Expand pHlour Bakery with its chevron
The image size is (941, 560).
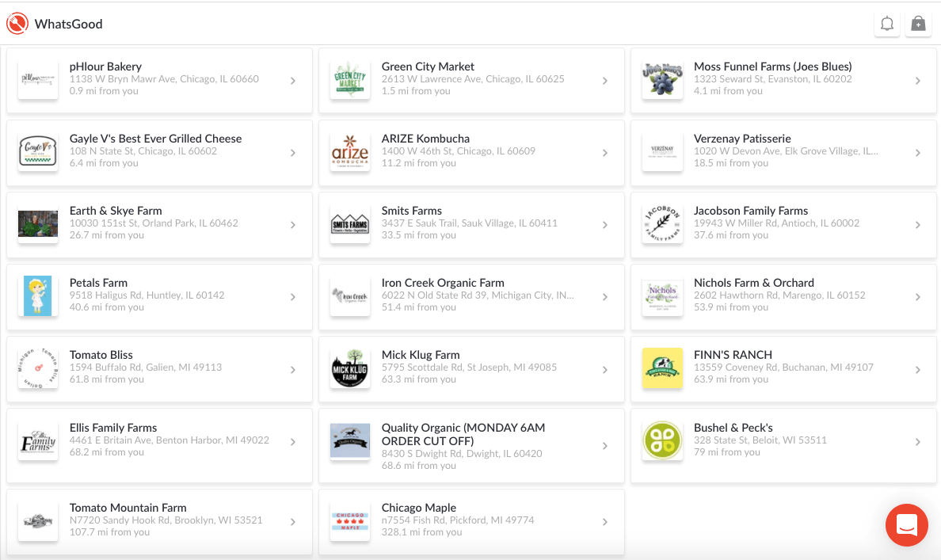point(293,81)
